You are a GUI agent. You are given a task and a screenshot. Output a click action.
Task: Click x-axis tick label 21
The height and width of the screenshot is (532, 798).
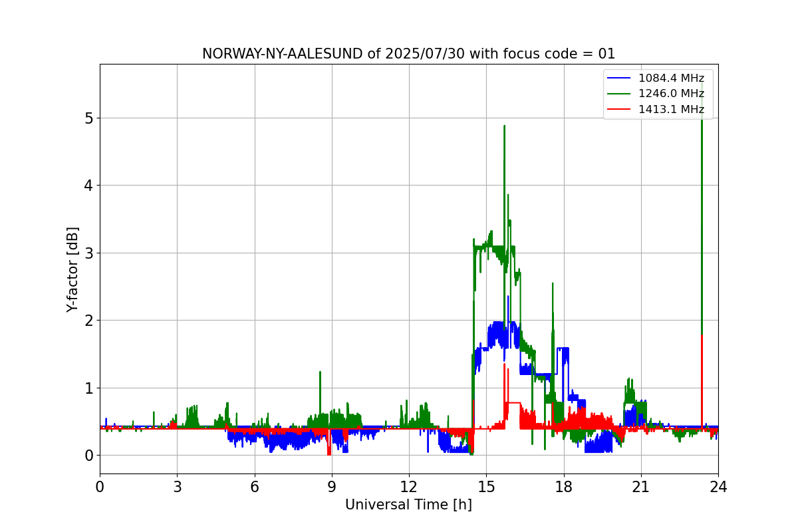click(641, 487)
